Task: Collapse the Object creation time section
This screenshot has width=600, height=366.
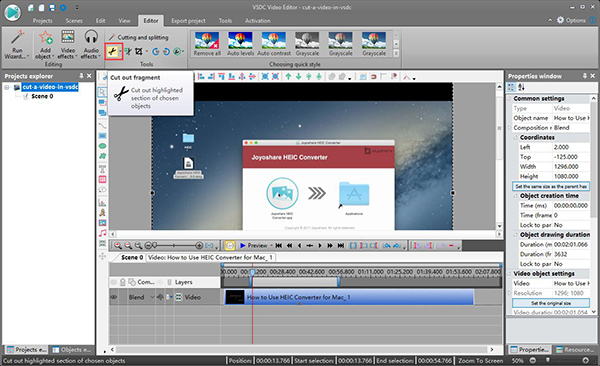Action: pos(515,196)
